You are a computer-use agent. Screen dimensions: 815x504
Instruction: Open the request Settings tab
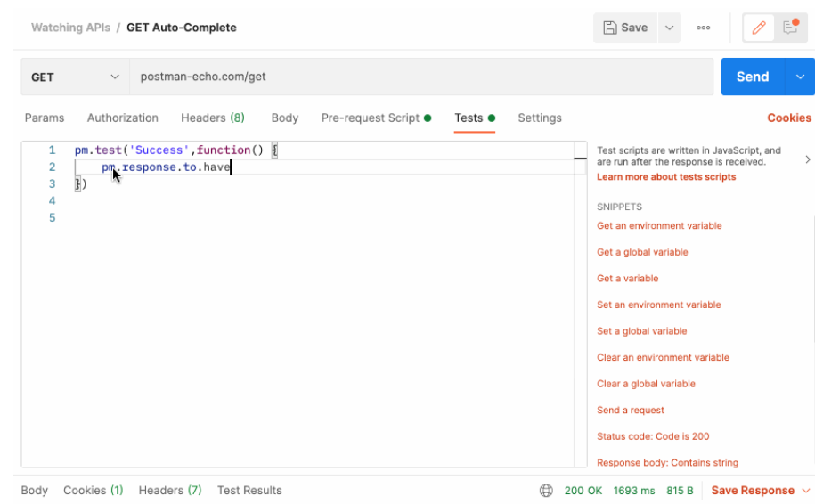click(x=540, y=118)
